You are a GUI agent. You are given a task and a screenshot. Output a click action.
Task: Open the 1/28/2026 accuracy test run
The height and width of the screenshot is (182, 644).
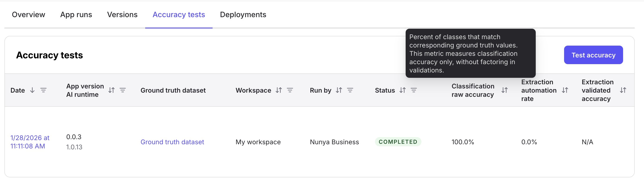(x=30, y=142)
